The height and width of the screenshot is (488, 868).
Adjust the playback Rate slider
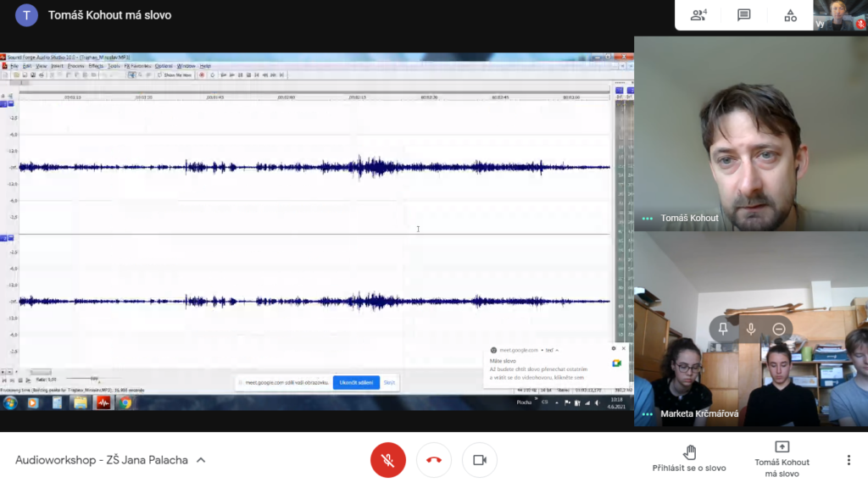pos(94,379)
